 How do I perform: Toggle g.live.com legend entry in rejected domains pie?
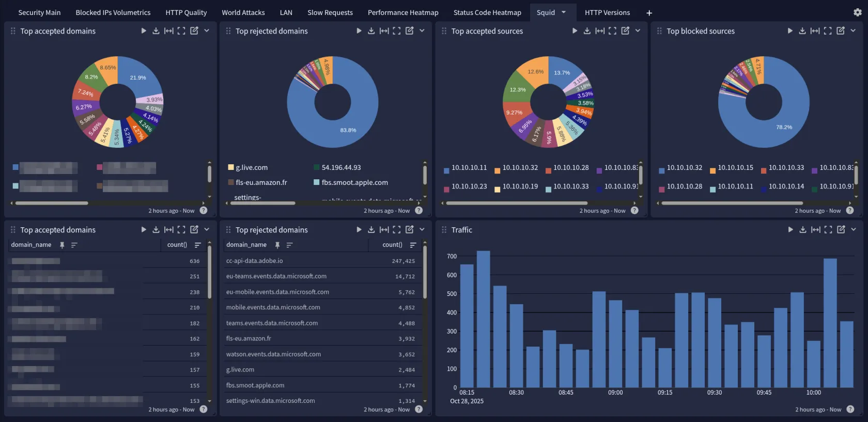(x=252, y=167)
